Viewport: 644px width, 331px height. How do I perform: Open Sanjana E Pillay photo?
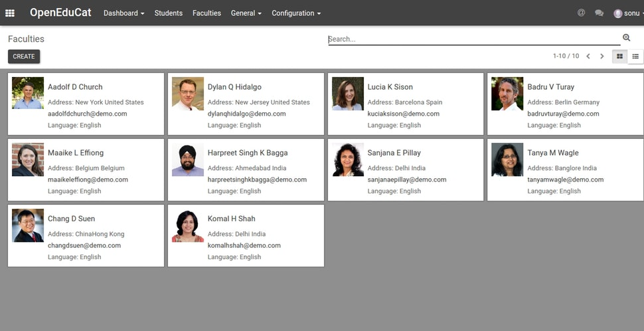pyautogui.click(x=348, y=160)
